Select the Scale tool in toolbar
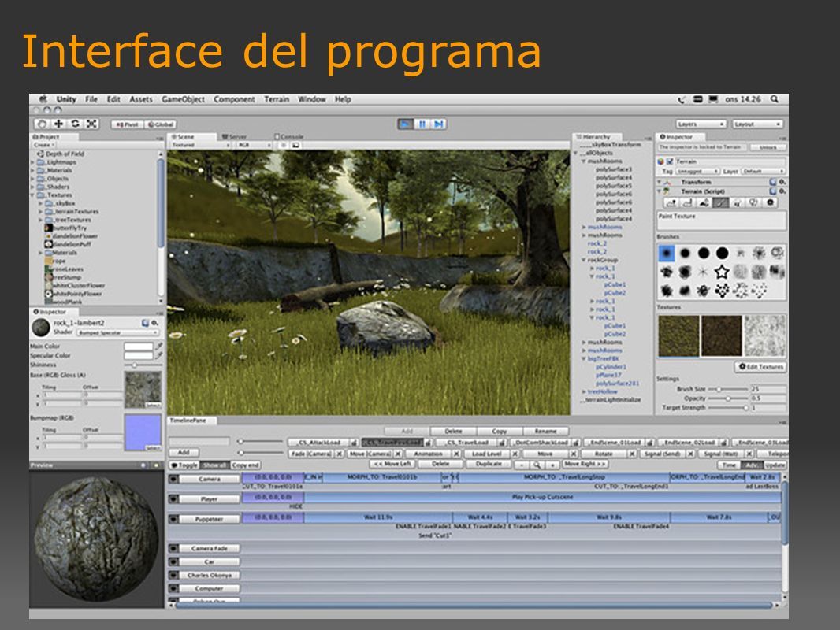 tap(91, 124)
